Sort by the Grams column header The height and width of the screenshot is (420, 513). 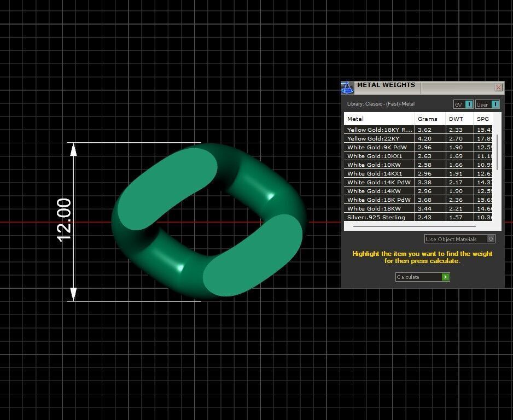[430, 119]
